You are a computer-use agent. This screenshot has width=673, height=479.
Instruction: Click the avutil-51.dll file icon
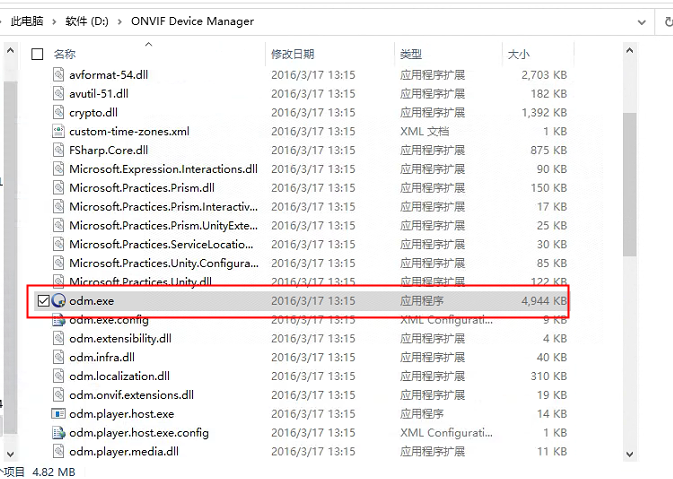tap(58, 94)
